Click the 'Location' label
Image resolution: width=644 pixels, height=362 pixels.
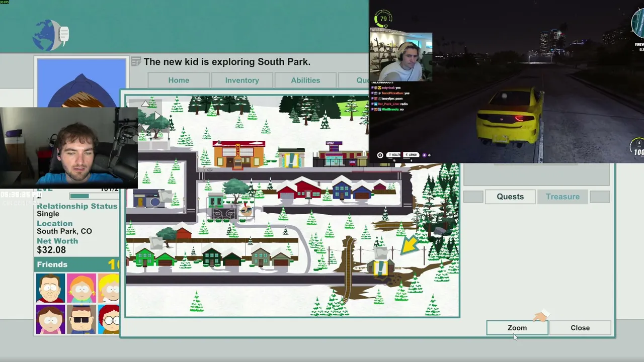point(54,223)
